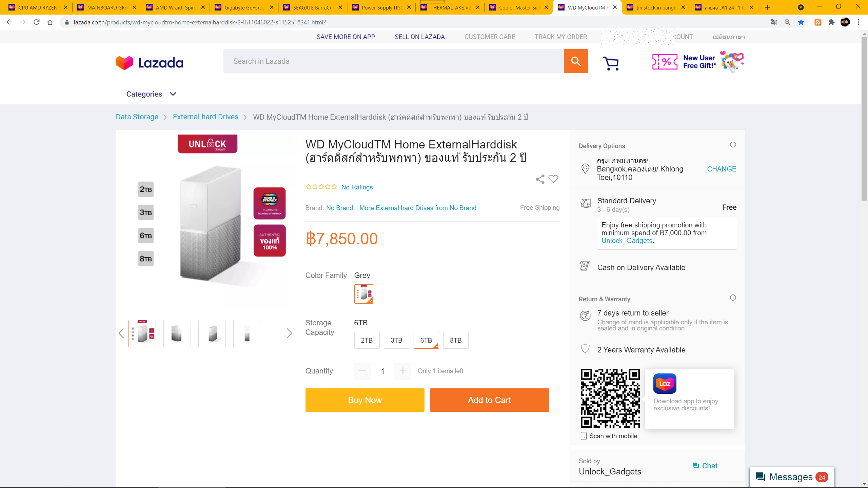Open the Messages panel
Image resolution: width=868 pixels, height=488 pixels.
[792, 477]
